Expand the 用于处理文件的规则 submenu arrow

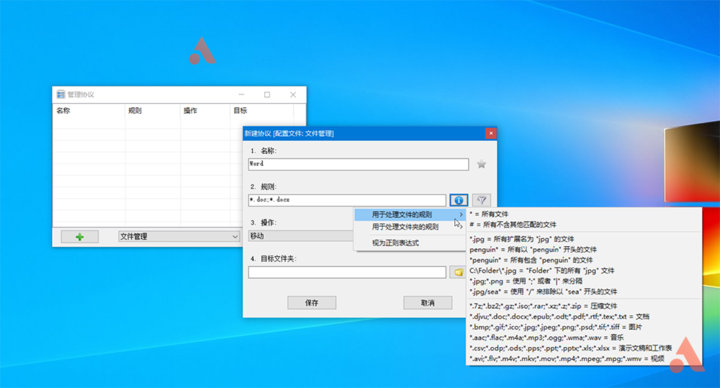point(461,214)
